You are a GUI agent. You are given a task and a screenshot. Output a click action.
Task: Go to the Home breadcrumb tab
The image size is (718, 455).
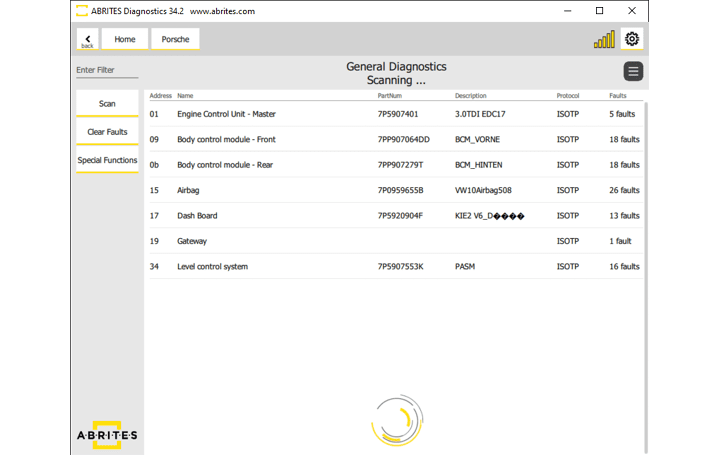click(x=125, y=39)
